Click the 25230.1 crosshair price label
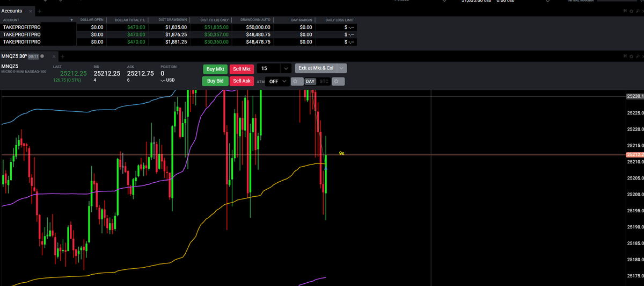The height and width of the screenshot is (286, 644). tap(634, 96)
